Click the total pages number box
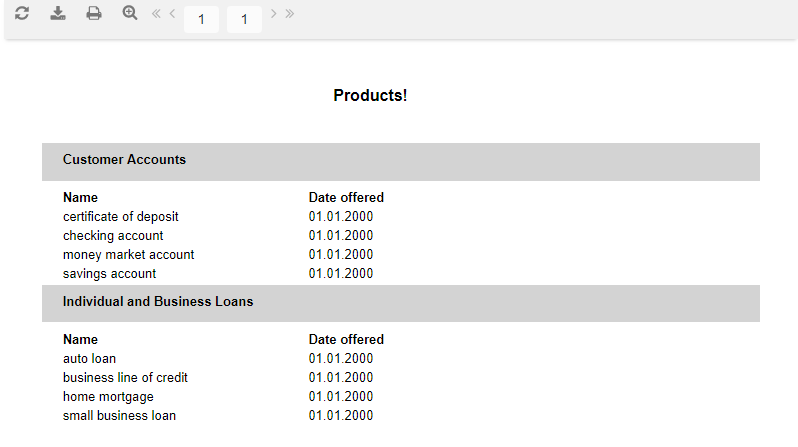The width and height of the screenshot is (798, 447). [244, 19]
